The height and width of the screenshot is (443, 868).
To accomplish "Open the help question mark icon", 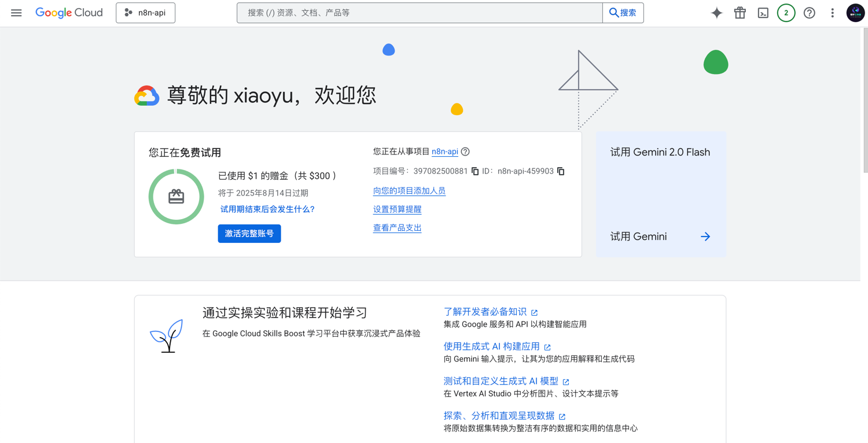I will tap(809, 13).
